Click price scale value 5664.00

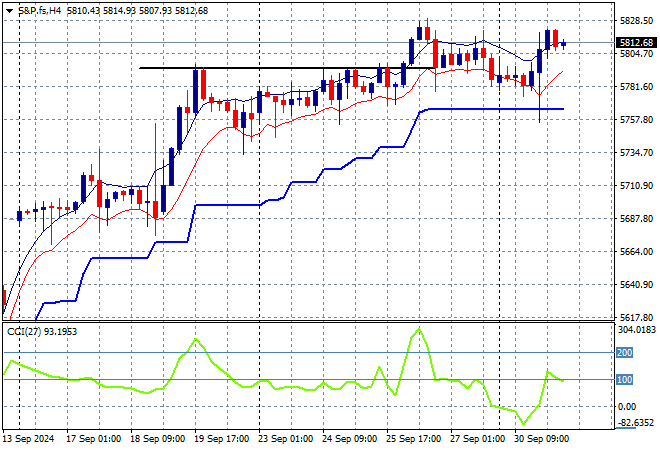[636, 251]
